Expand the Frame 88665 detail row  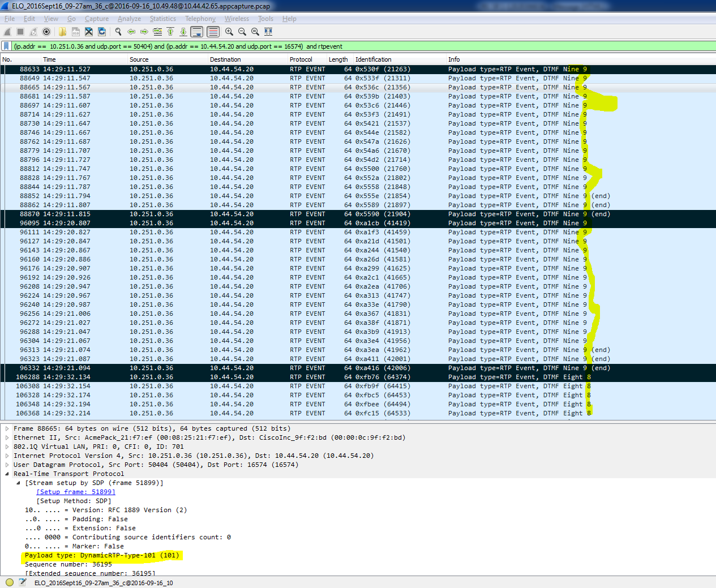[7, 428]
